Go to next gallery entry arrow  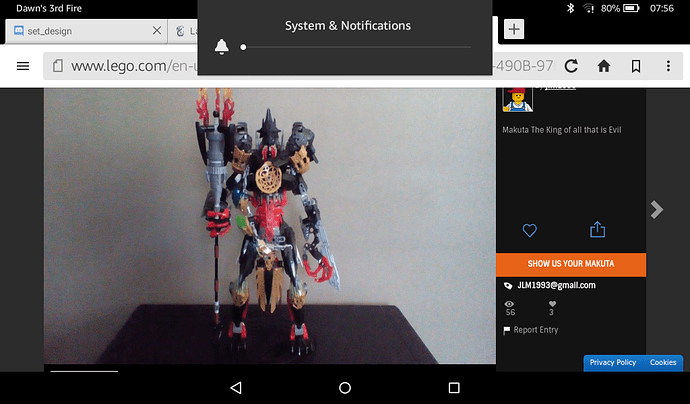pos(657,209)
